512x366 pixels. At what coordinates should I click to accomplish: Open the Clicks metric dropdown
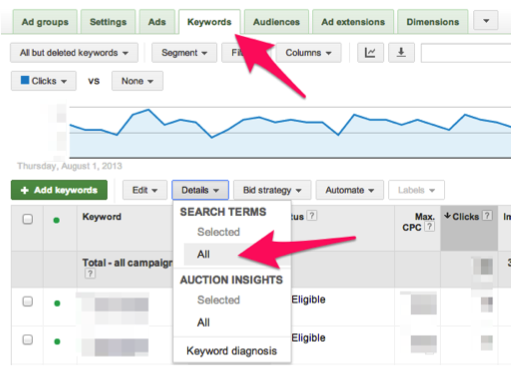tap(44, 81)
